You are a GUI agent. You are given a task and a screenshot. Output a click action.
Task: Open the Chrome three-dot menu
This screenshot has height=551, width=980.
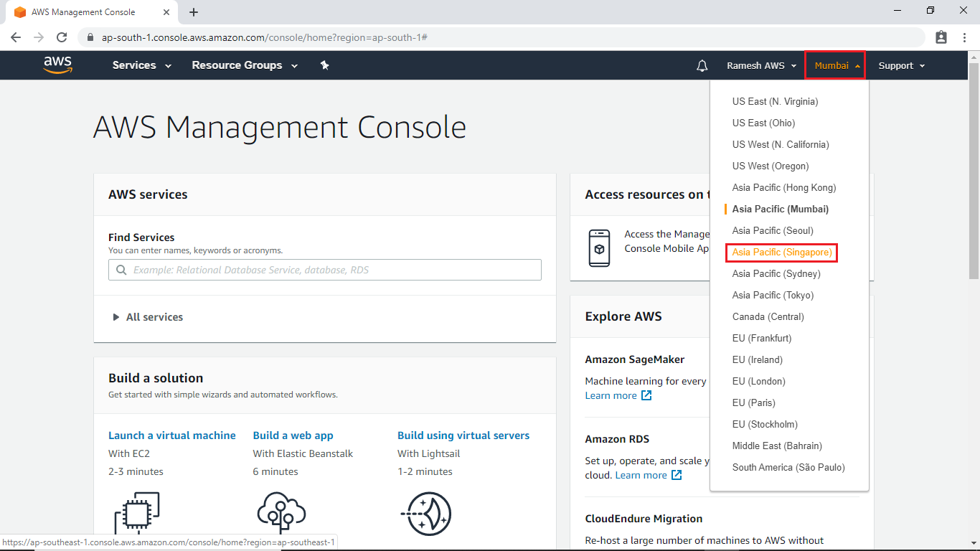click(x=964, y=37)
